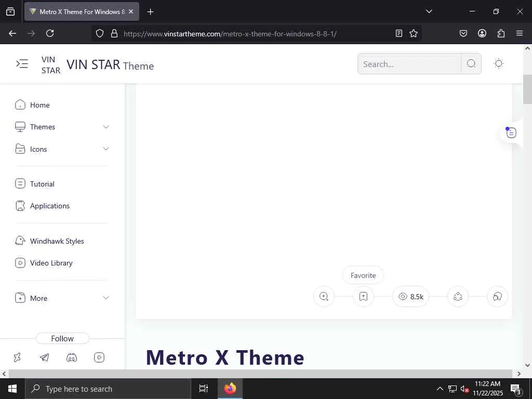Add to favorites with bookmark icon
This screenshot has height=399, width=532.
(x=363, y=297)
